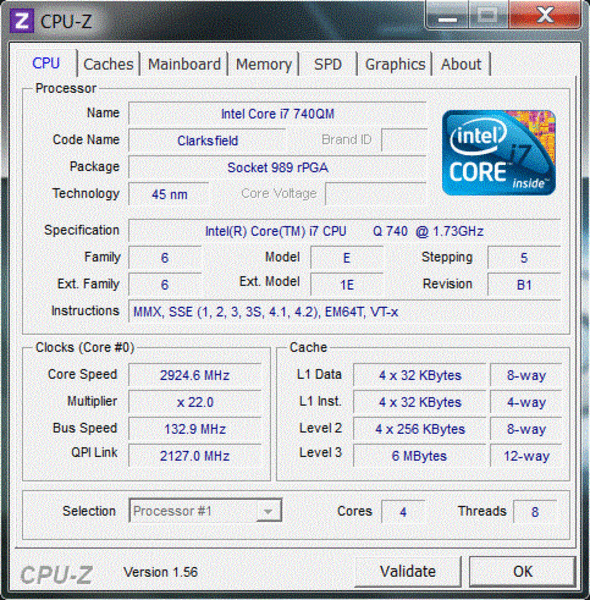Click the Cores value 4
Image resolution: width=590 pixels, height=600 pixels.
point(403,512)
